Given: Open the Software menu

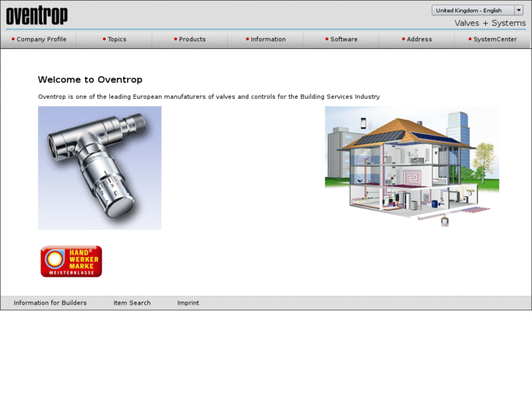Looking at the screenshot, I should click(x=341, y=40).
